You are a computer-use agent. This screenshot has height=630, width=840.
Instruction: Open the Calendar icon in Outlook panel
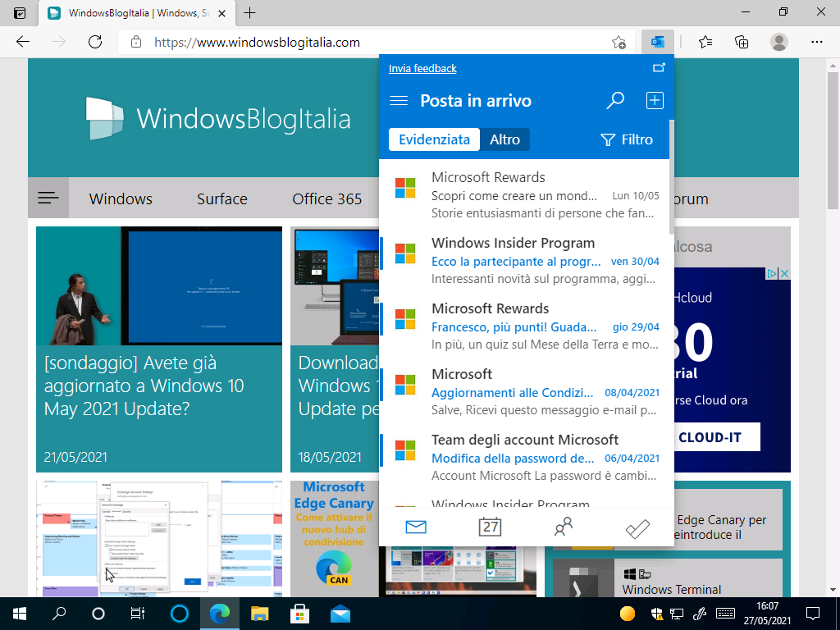click(x=490, y=527)
